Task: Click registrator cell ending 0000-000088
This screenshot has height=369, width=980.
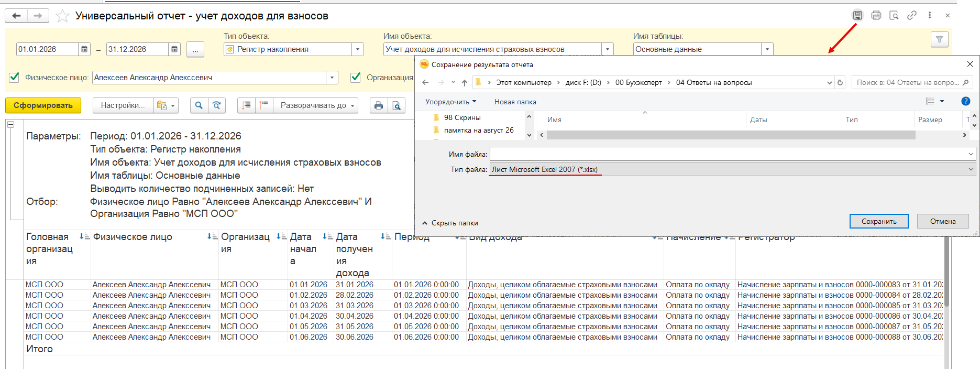Action: pyautogui.click(x=840, y=337)
